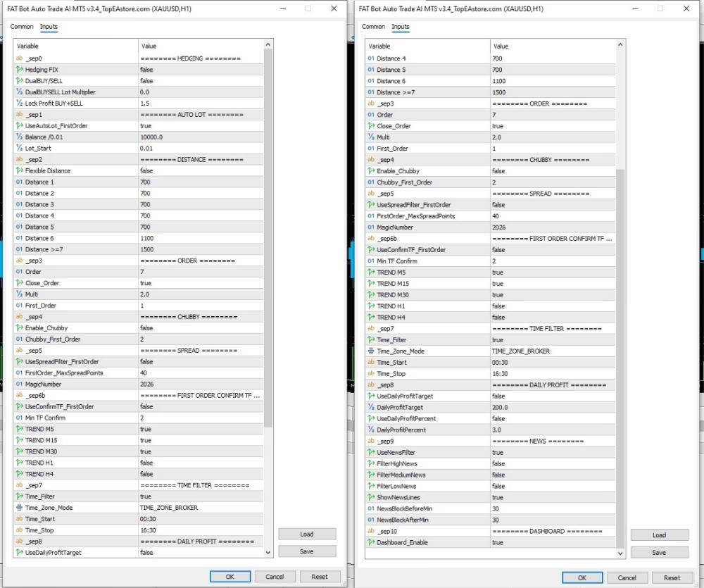This screenshot has height=588, width=704.
Task: Click the string icon next to _sep0
Action: coord(19,58)
